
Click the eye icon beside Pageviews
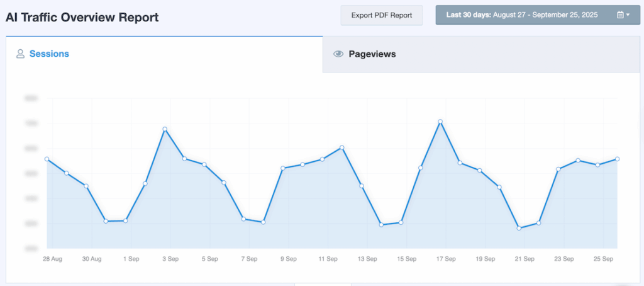pyautogui.click(x=338, y=54)
